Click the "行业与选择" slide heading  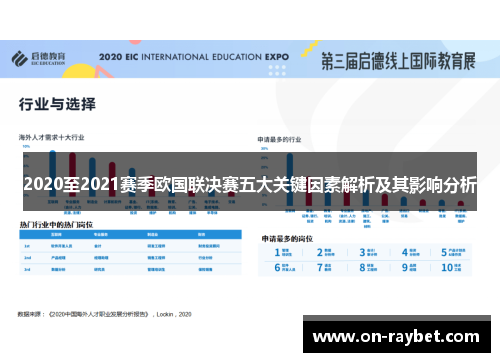point(57,104)
